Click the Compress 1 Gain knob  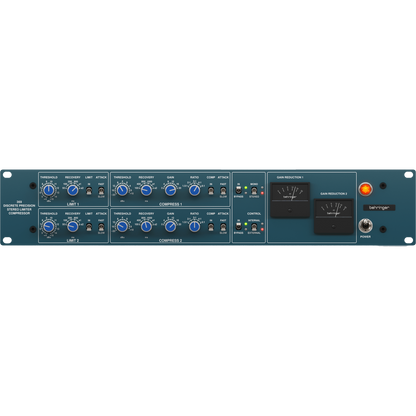click(x=170, y=190)
